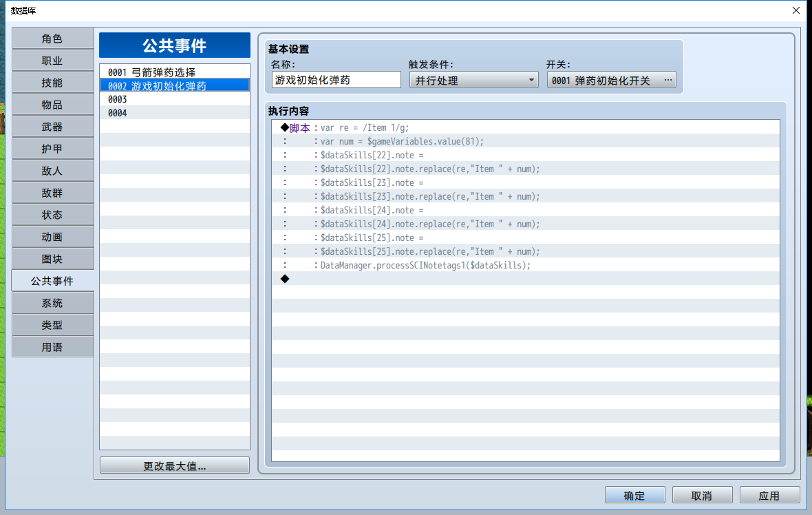This screenshot has height=515, width=812.
Task: Expand the 触发条件 trigger dropdown
Action: [474, 81]
